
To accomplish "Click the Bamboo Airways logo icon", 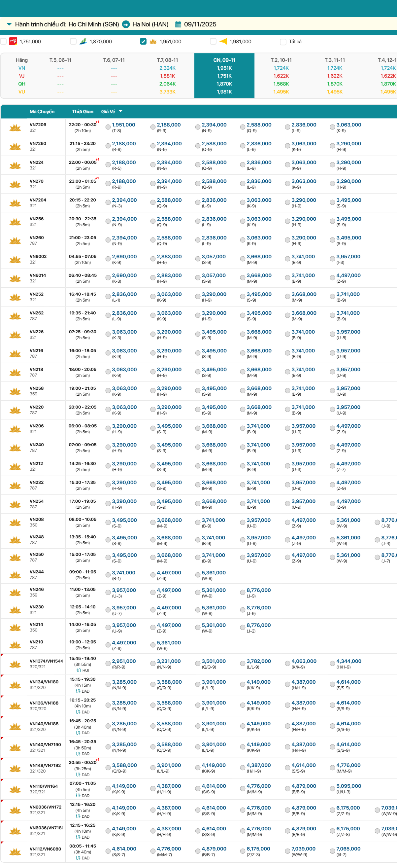I will pos(83,41).
